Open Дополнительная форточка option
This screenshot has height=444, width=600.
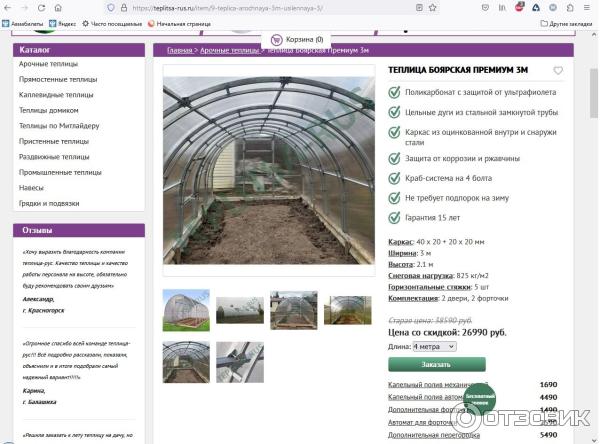(427, 410)
